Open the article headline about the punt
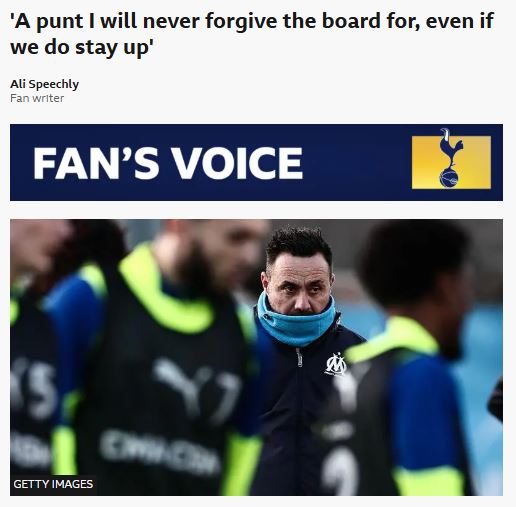The image size is (516, 507). 252,33
